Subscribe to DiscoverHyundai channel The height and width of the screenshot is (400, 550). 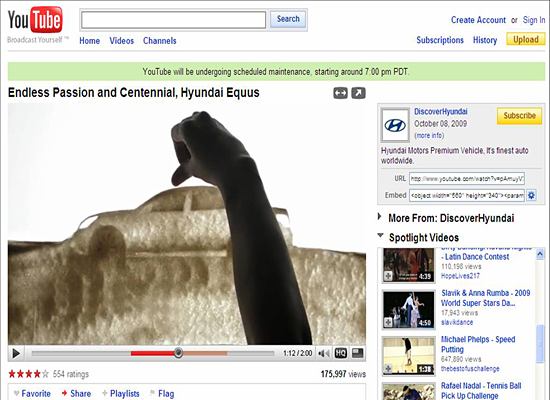tap(519, 116)
